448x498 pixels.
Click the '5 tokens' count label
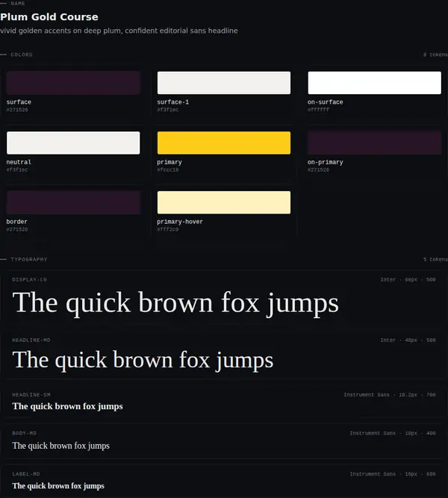pos(435,260)
